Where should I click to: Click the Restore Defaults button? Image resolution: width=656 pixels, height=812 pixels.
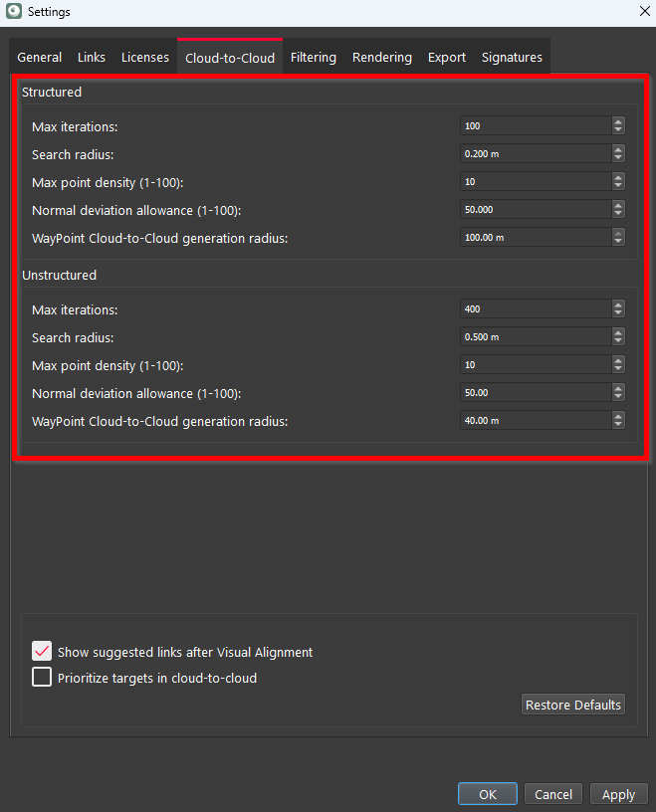tap(573, 705)
